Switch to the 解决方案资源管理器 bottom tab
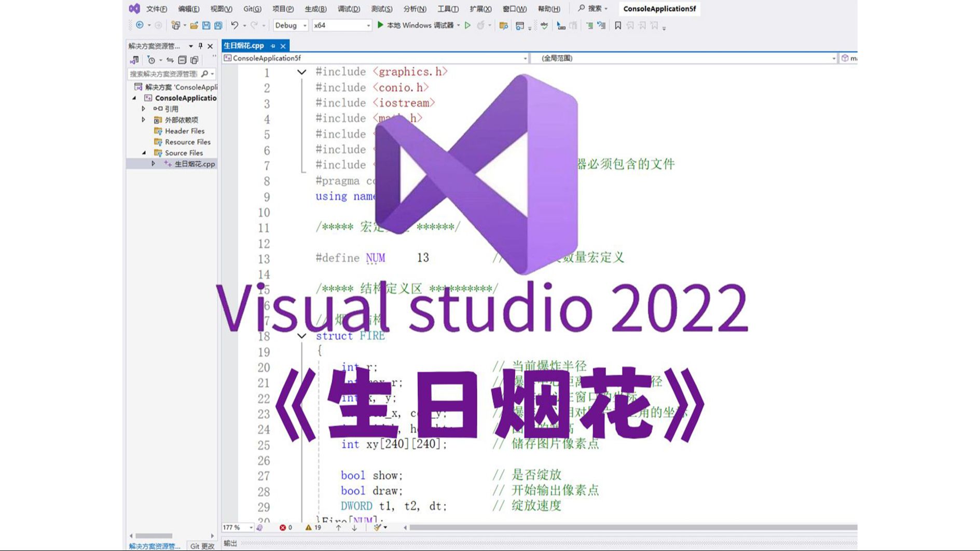The width and height of the screenshot is (980, 551). tap(155, 546)
